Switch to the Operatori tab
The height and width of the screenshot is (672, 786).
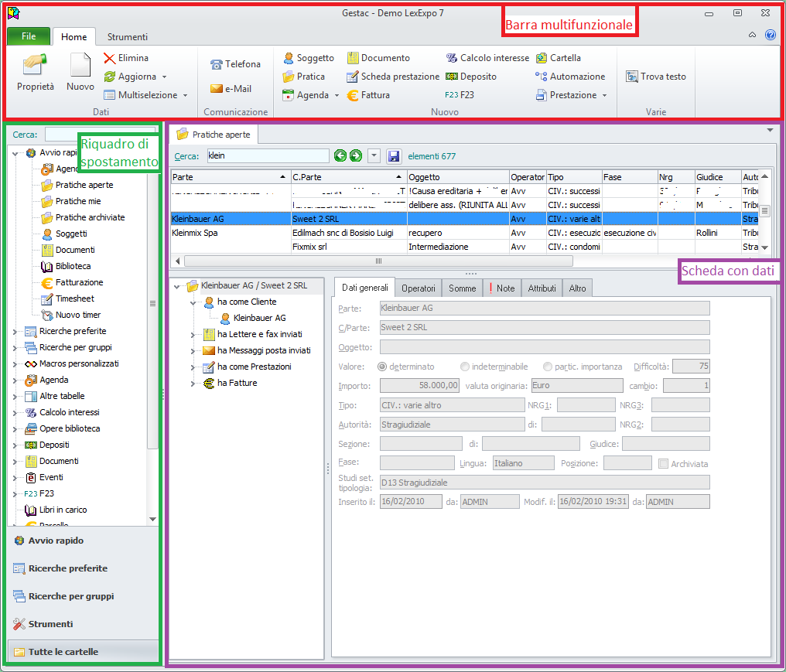(x=419, y=288)
